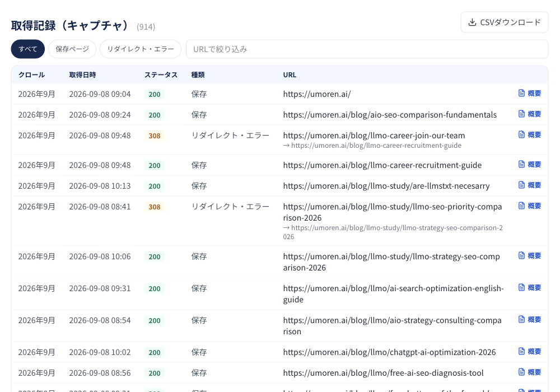The height and width of the screenshot is (392, 560).
Task: Open 概要 for aio-seo-comparison-fundamentals row
Action: [530, 114]
